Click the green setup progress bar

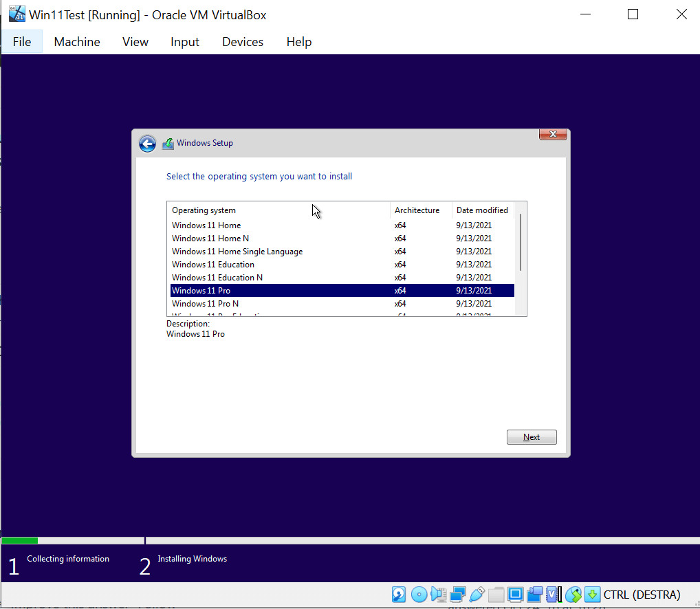point(20,541)
